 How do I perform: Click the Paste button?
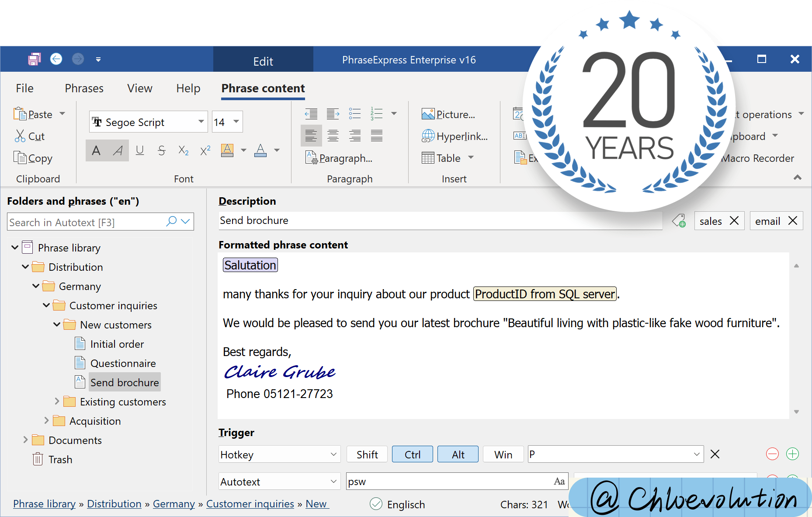pos(33,114)
